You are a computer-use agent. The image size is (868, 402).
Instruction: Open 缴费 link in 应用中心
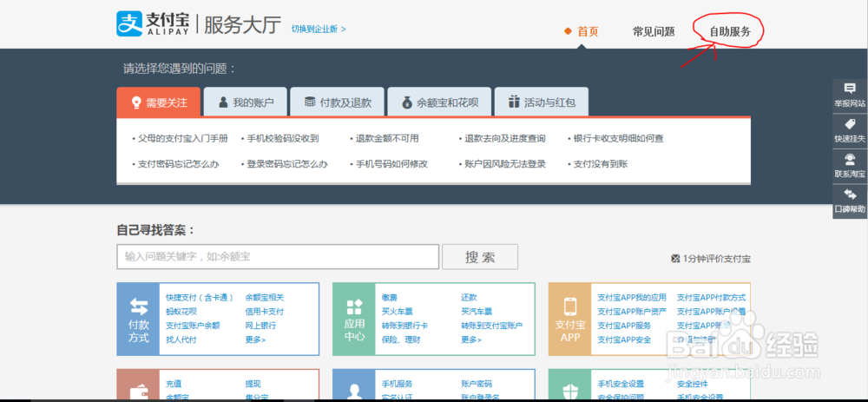[389, 297]
